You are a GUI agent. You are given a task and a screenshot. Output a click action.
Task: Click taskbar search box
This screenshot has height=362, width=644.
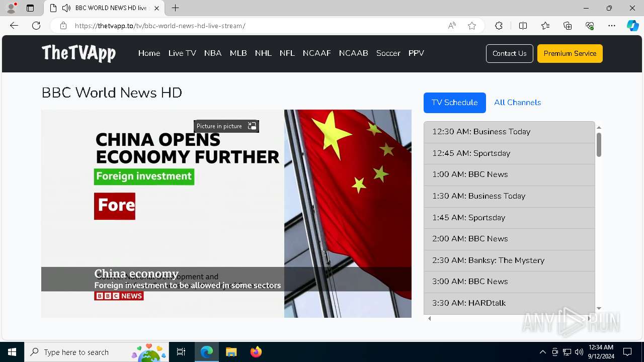(x=97, y=352)
